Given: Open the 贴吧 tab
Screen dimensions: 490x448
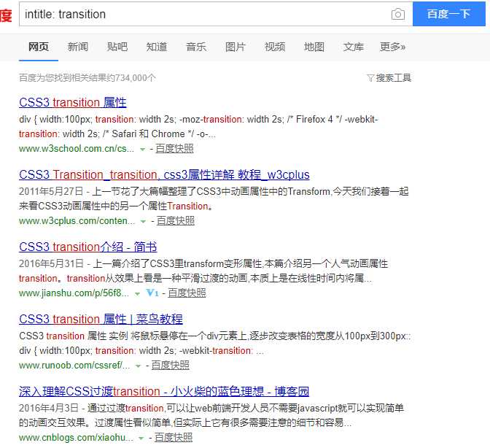Looking at the screenshot, I should [x=117, y=47].
